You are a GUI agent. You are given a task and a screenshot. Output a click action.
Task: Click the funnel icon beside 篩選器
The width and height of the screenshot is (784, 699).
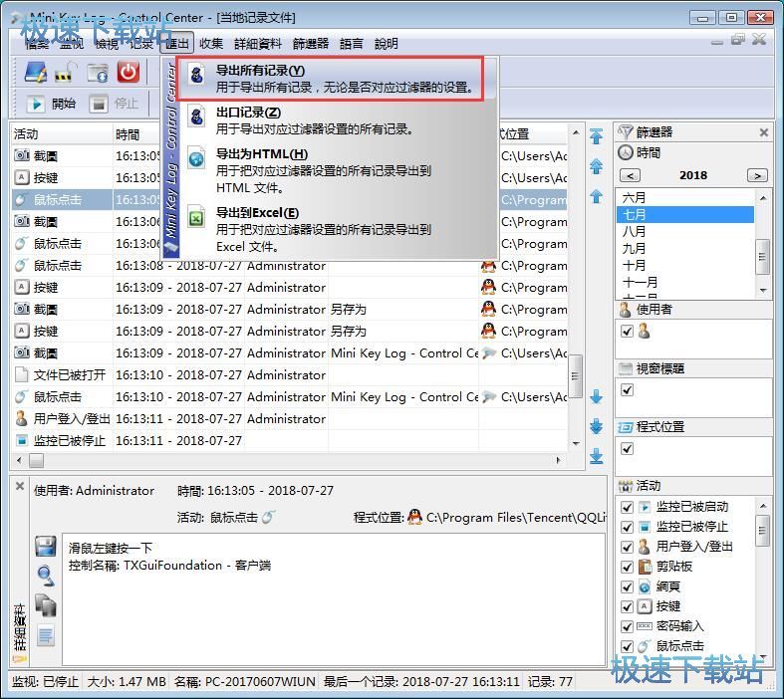pyautogui.click(x=625, y=131)
